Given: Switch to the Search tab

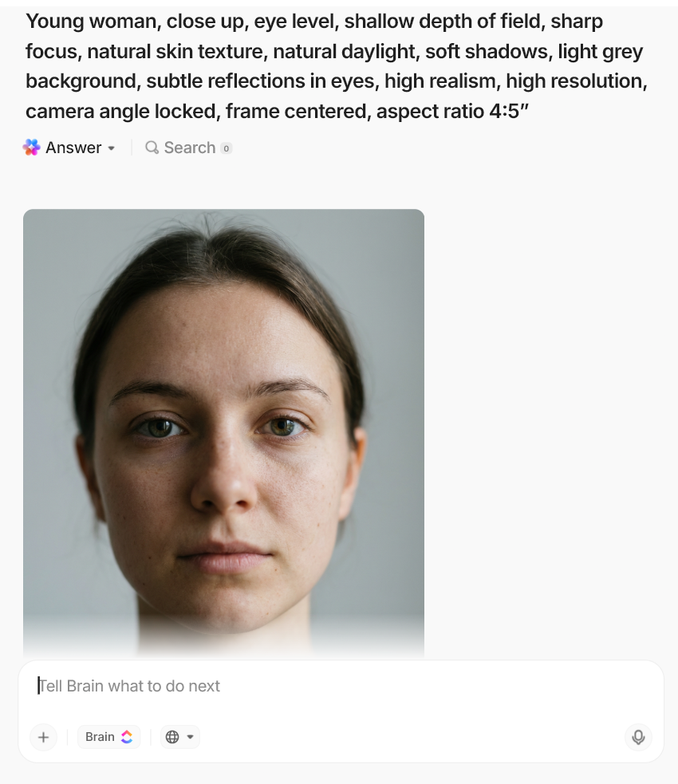Looking at the screenshot, I should (189, 148).
